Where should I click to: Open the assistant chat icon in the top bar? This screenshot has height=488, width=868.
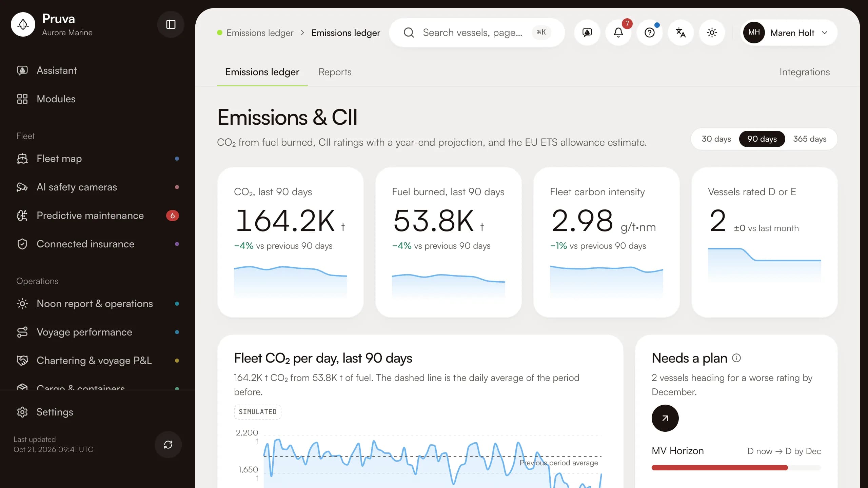coord(587,33)
